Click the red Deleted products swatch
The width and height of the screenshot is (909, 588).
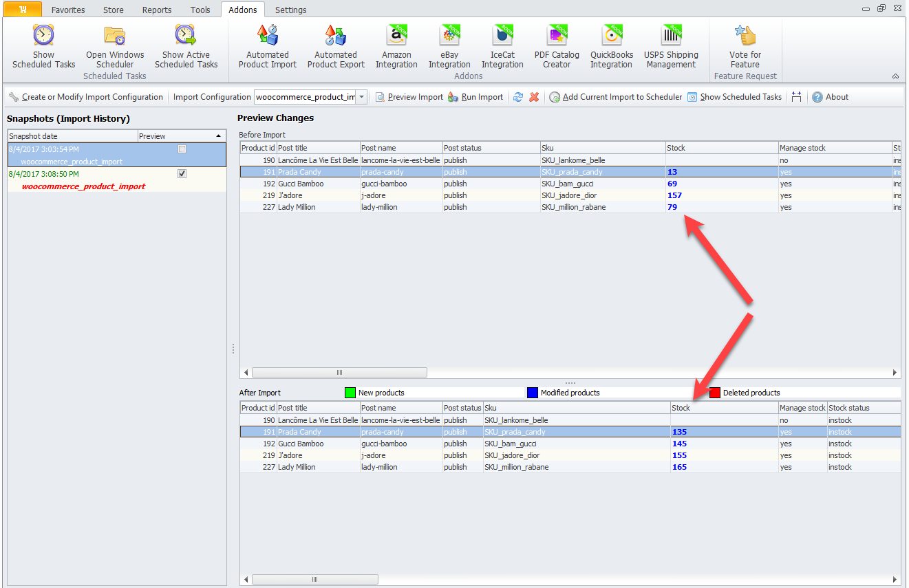[715, 393]
